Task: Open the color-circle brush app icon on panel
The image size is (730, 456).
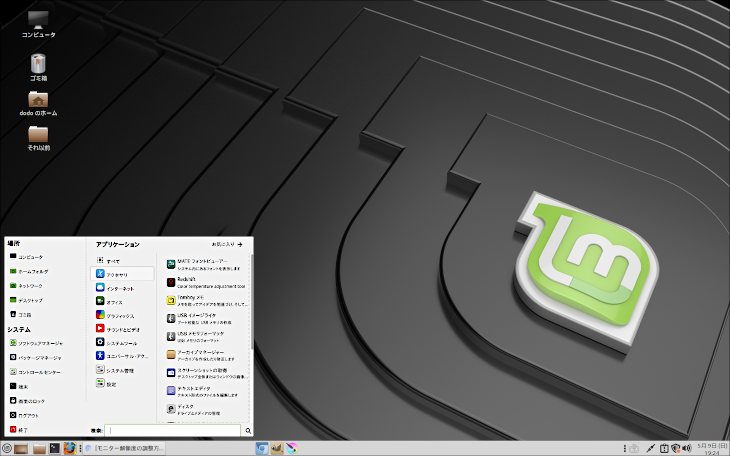Action: click(x=291, y=449)
